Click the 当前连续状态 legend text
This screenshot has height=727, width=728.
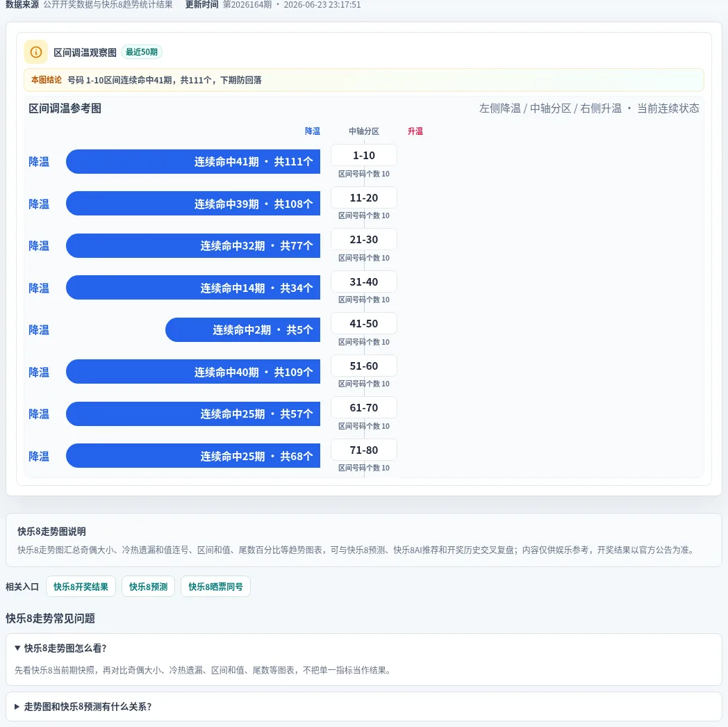pos(668,108)
